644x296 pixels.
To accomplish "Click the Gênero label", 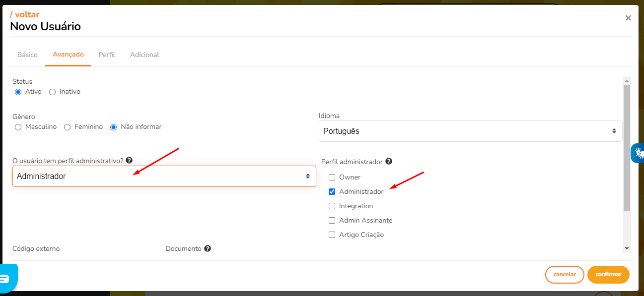I will [24, 117].
